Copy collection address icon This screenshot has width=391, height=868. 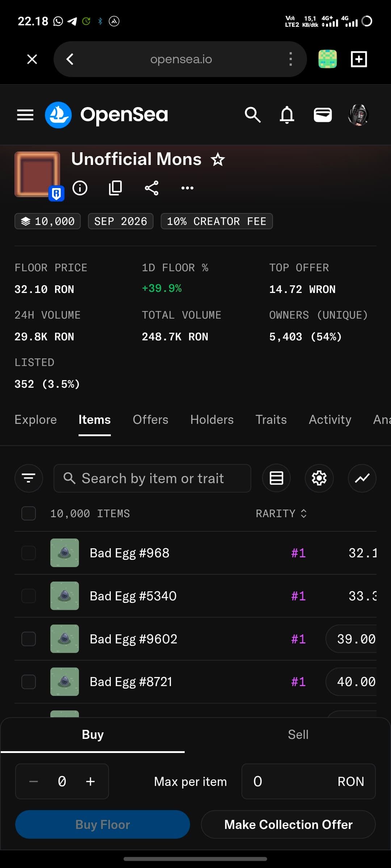click(x=115, y=188)
